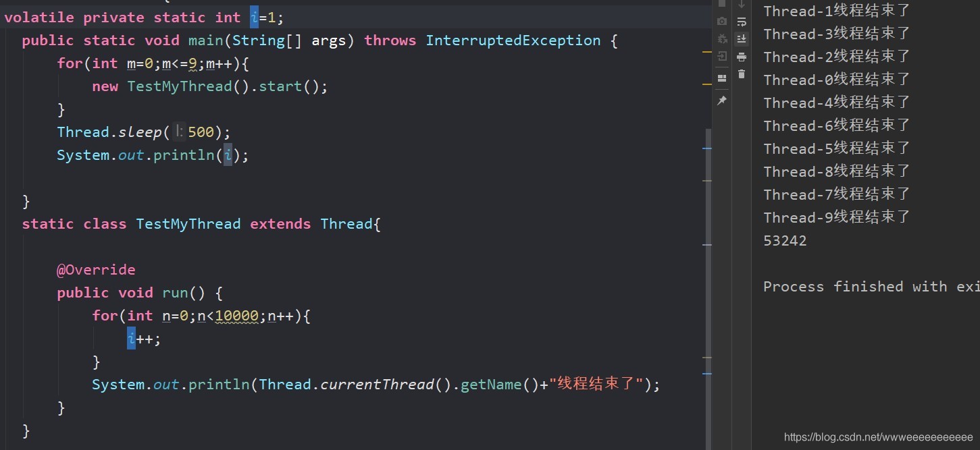980x450 pixels.
Task: Click console line Thread-7线程结束了
Action: (x=837, y=194)
